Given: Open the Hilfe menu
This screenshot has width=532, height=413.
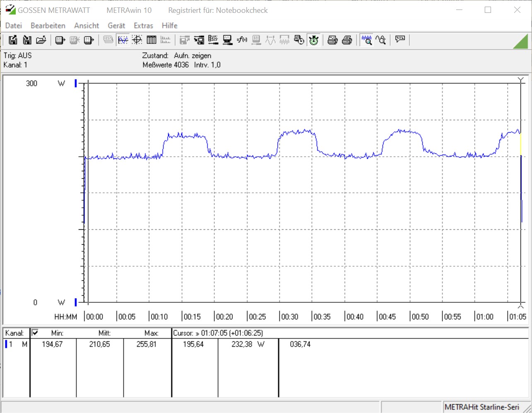Looking at the screenshot, I should (x=169, y=25).
